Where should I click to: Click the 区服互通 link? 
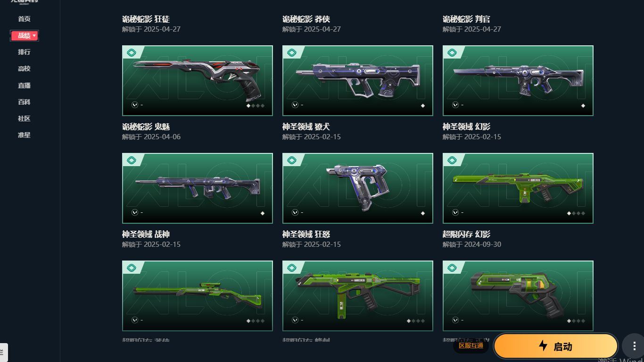tap(471, 345)
